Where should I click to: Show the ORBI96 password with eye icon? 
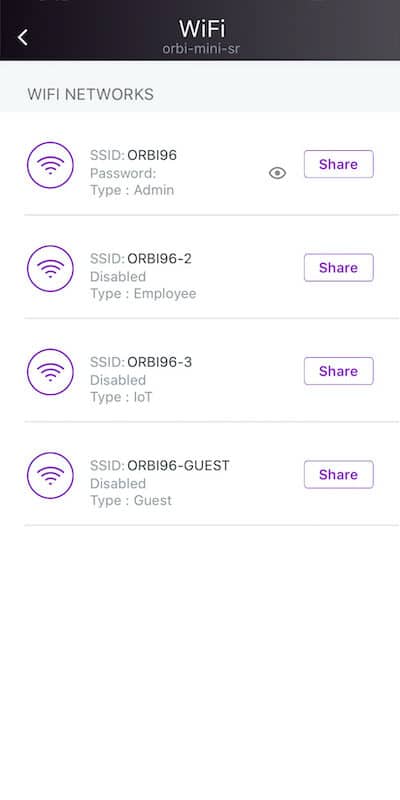pos(277,173)
